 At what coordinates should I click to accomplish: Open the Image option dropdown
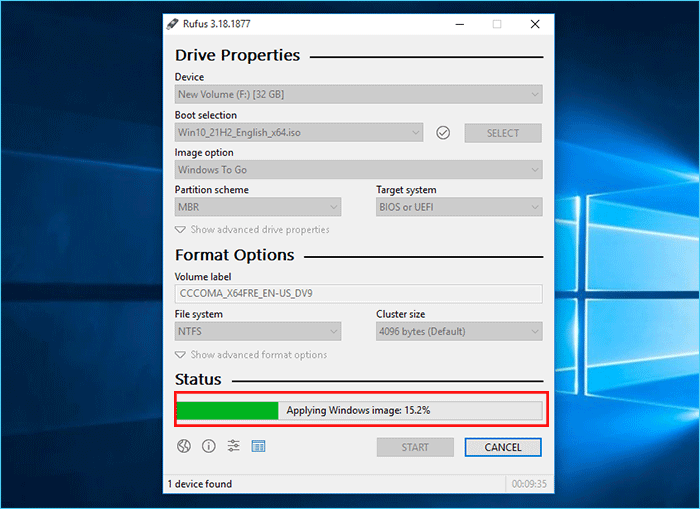pyautogui.click(x=358, y=170)
